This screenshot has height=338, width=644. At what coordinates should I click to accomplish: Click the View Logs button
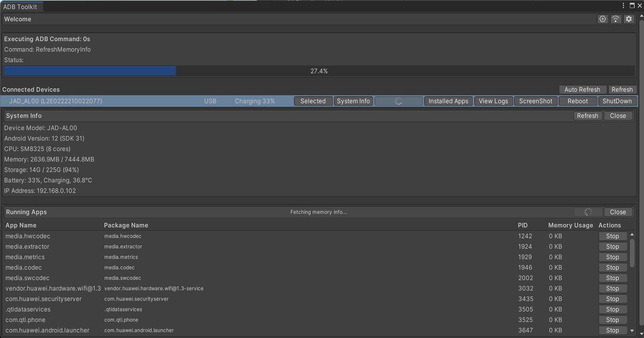[493, 101]
